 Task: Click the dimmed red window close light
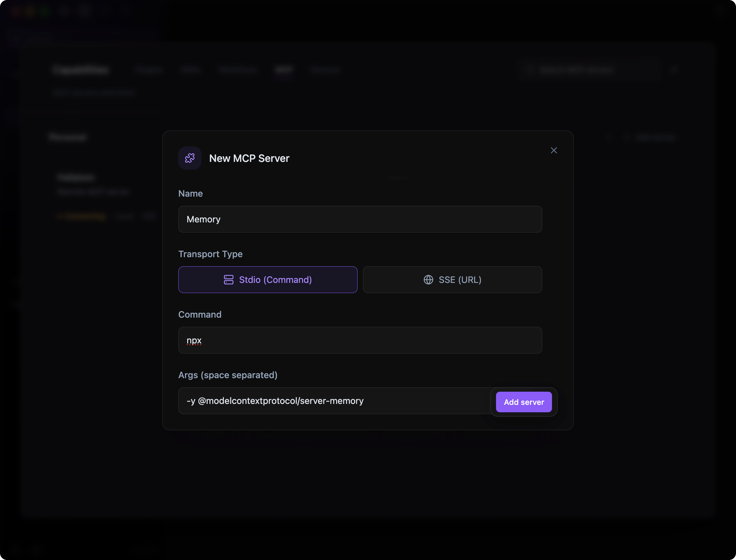click(15, 12)
